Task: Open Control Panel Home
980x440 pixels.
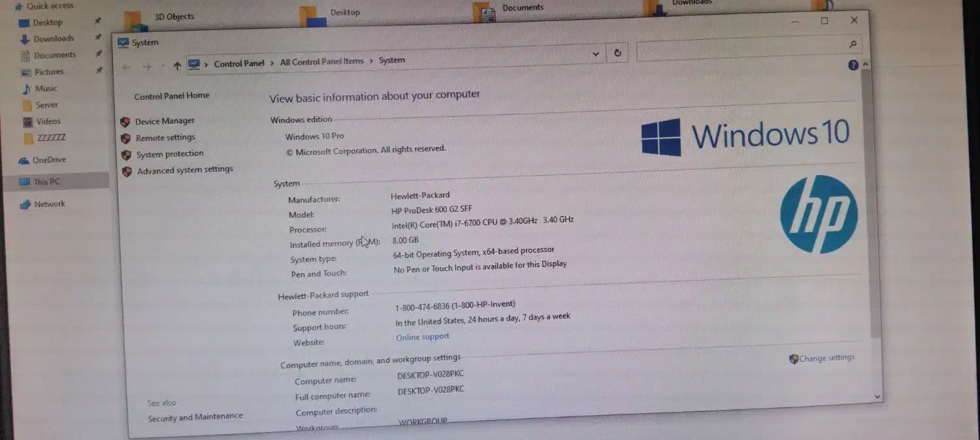Action: tap(172, 96)
